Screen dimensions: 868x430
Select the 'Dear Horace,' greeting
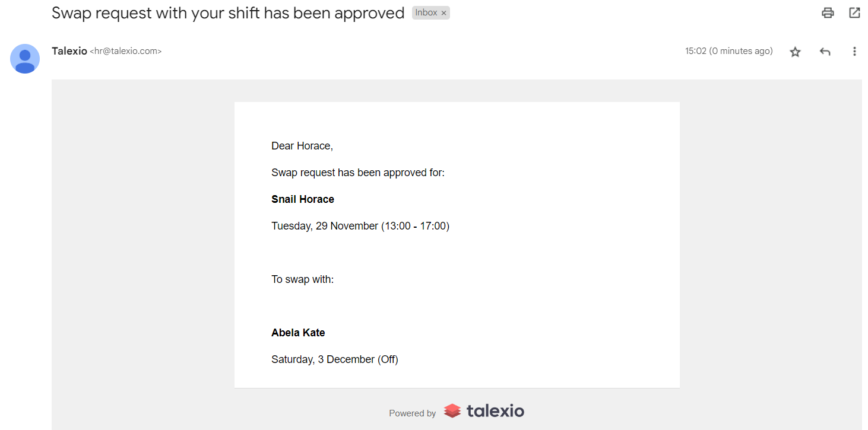click(302, 146)
